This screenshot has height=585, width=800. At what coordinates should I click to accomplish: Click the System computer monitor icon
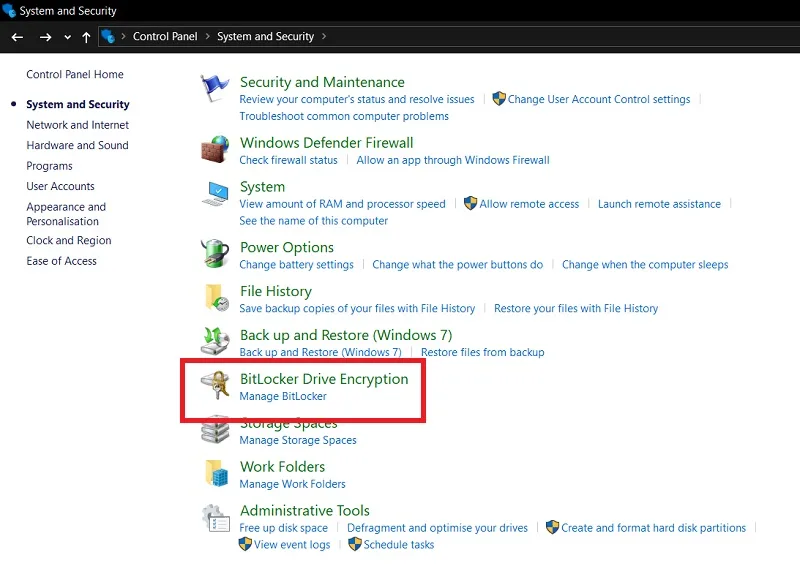[216, 194]
